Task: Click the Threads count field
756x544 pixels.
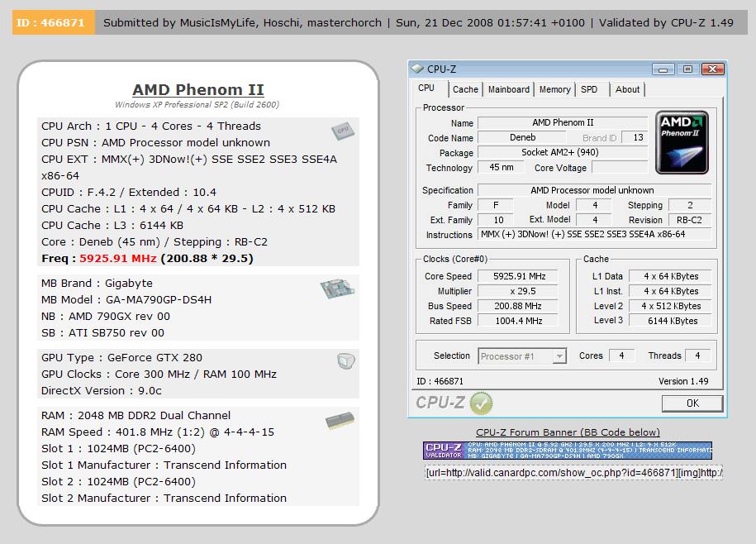Action: click(697, 356)
